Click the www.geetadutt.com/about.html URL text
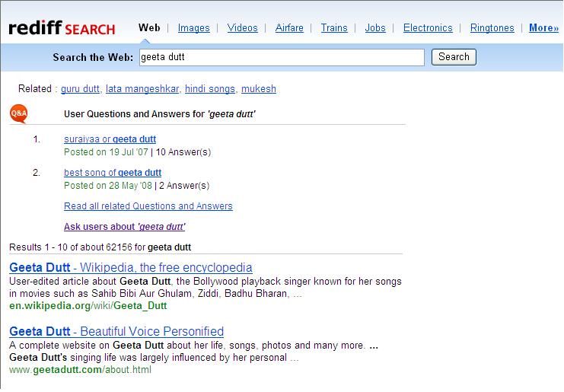Viewport: 564px width, 392px height. pos(80,370)
